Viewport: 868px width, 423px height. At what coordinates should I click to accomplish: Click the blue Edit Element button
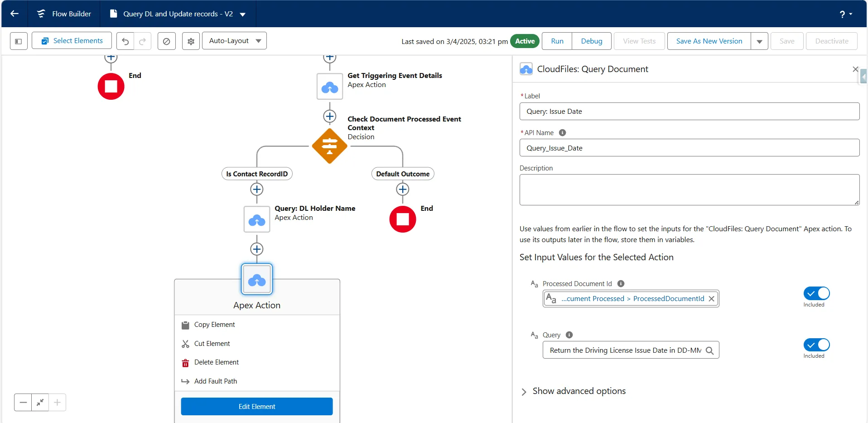click(257, 407)
